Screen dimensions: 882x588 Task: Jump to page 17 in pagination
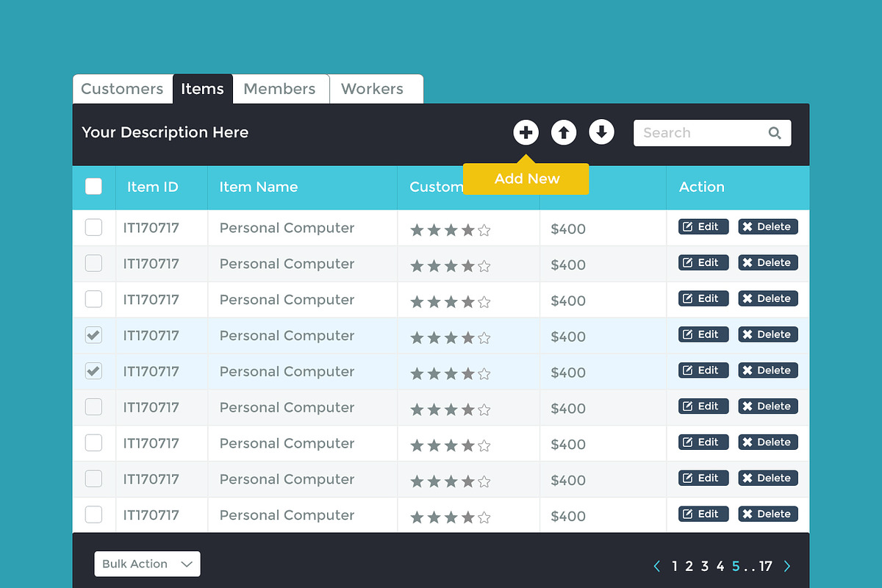tap(766, 566)
